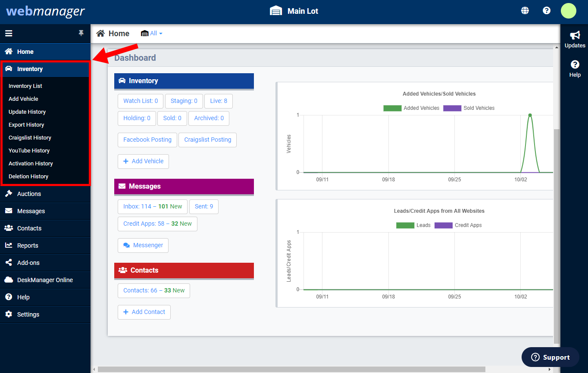Viewport: 588px width, 373px height.
Task: Click the profile avatar circle at top right
Action: tap(568, 11)
